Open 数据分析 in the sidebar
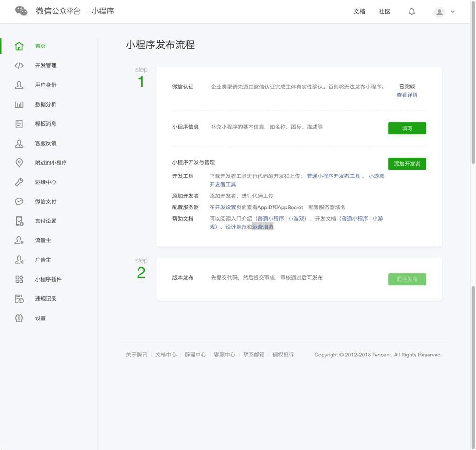The image size is (476, 450). [46, 104]
